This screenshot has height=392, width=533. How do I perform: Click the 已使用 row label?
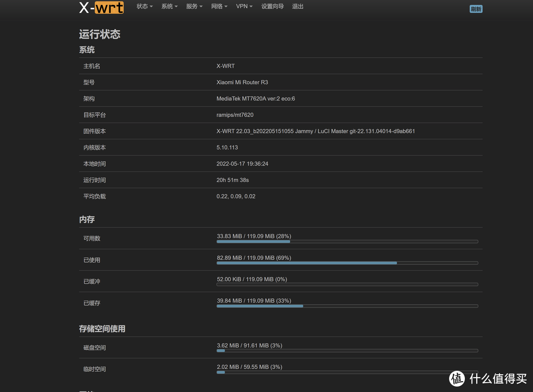coord(92,260)
